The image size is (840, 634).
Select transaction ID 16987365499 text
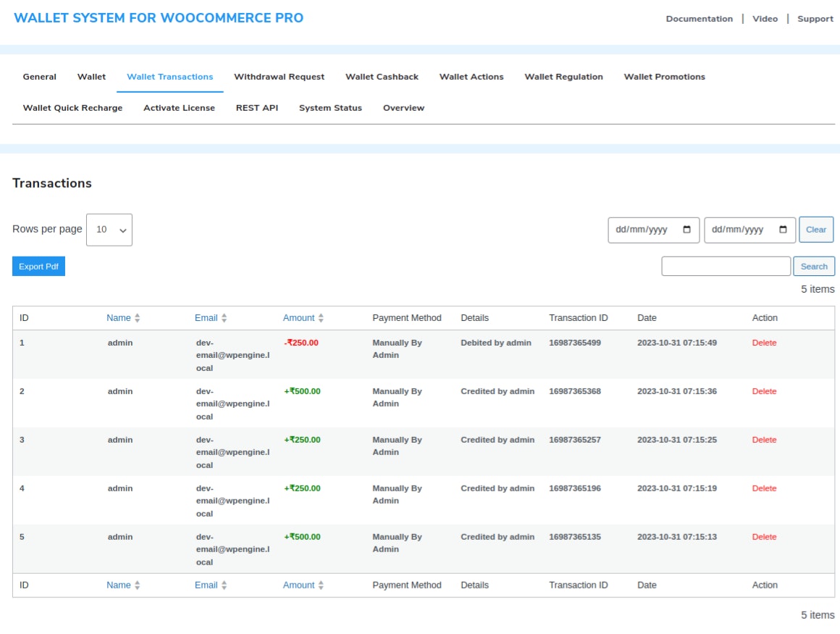coord(575,343)
